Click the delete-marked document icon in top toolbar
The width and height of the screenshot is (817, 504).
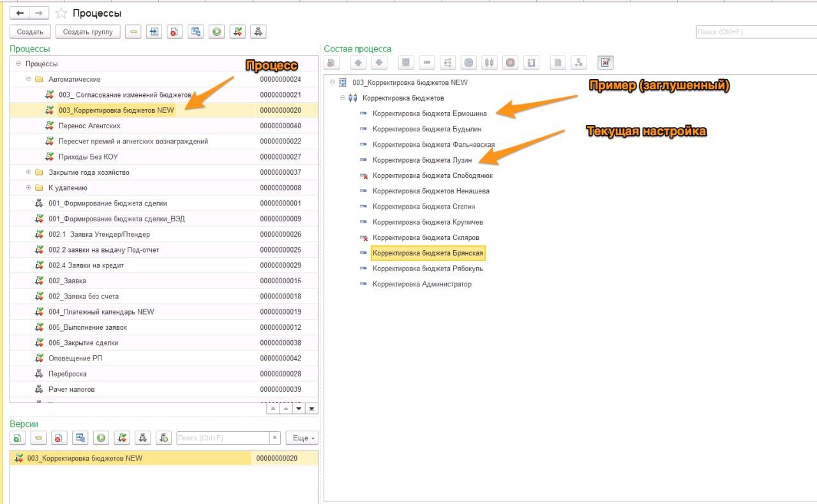point(174,32)
